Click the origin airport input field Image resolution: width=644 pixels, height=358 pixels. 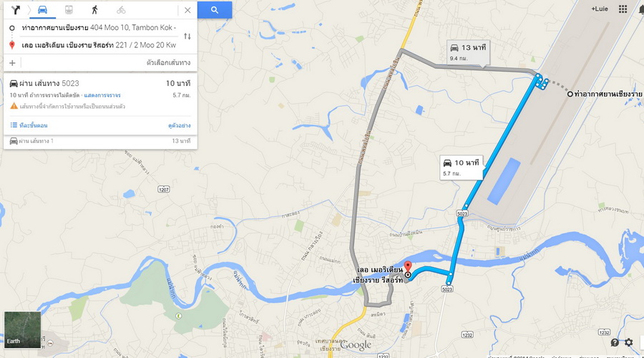pos(99,27)
